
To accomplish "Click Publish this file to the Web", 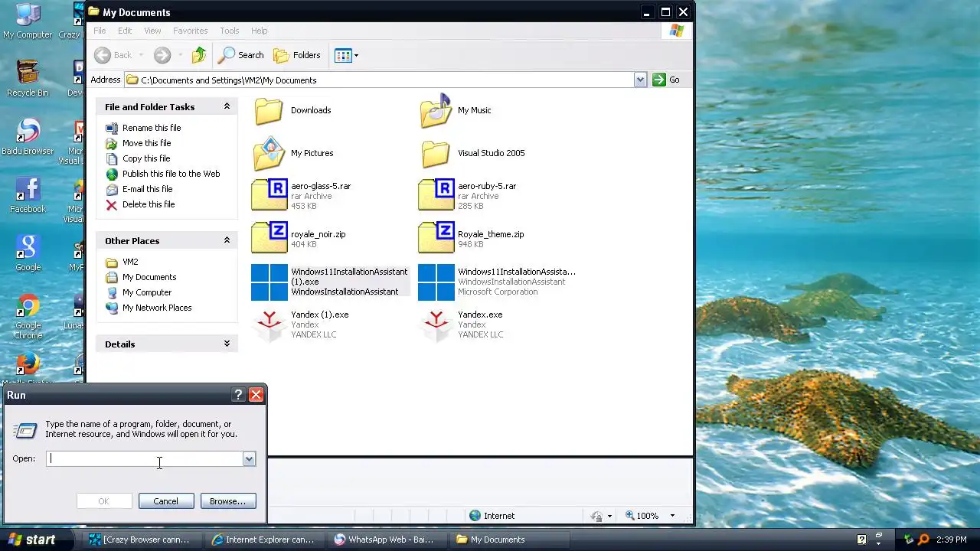I will 171,174.
